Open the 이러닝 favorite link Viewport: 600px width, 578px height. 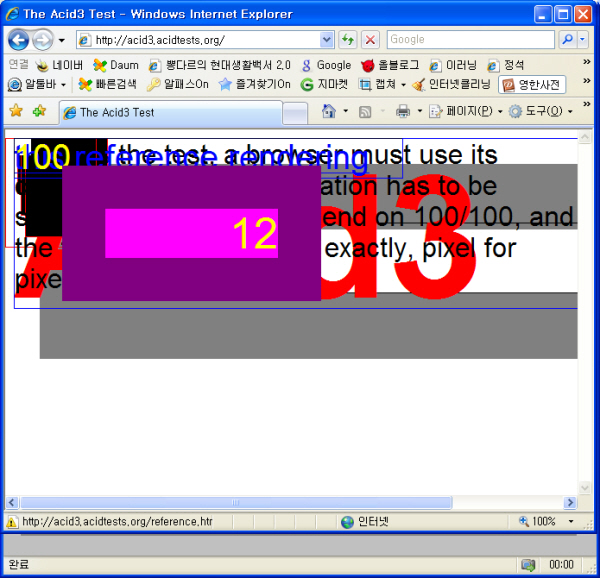click(453, 65)
